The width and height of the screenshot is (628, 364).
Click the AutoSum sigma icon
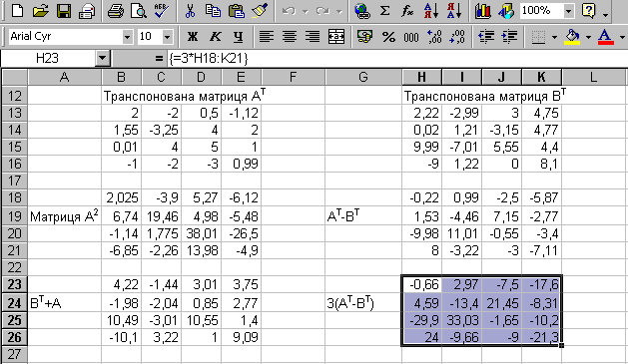pyautogui.click(x=385, y=11)
